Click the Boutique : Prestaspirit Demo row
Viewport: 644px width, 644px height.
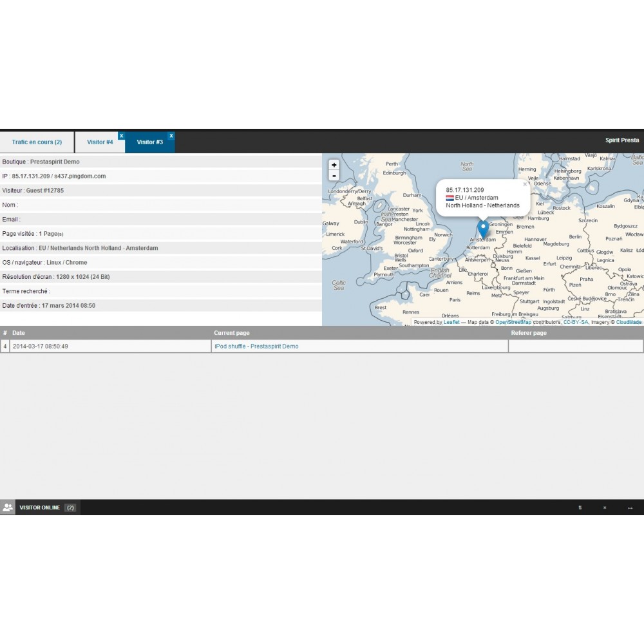[x=160, y=162]
